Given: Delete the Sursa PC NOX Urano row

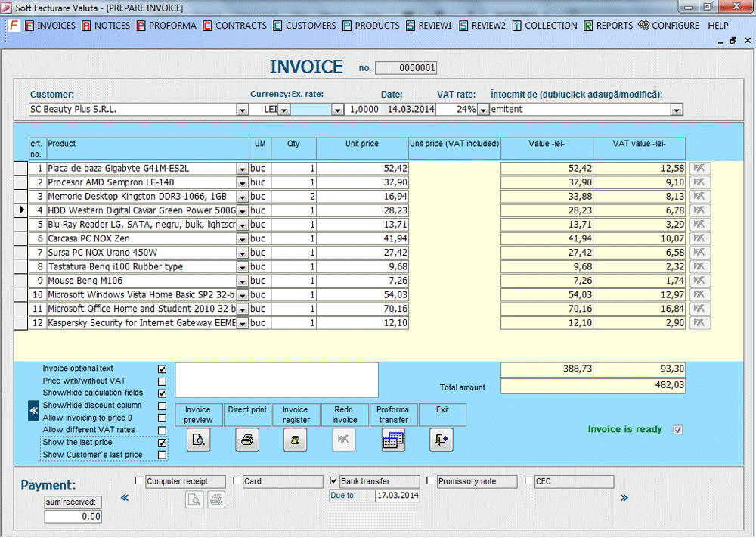Looking at the screenshot, I should (x=700, y=253).
